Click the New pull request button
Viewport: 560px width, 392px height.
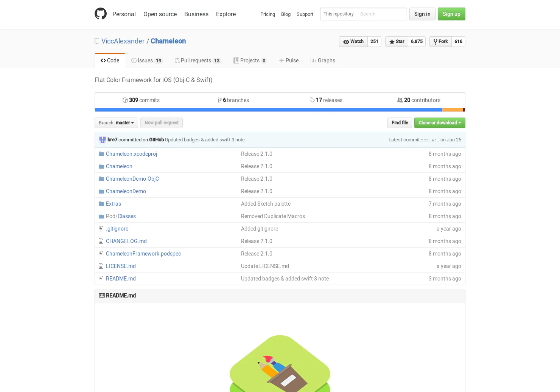click(x=162, y=123)
